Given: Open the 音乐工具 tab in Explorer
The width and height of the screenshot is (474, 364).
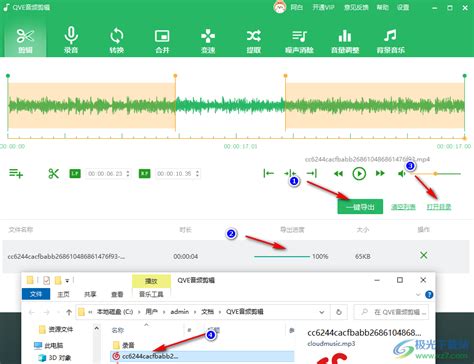Looking at the screenshot, I should tap(151, 294).
